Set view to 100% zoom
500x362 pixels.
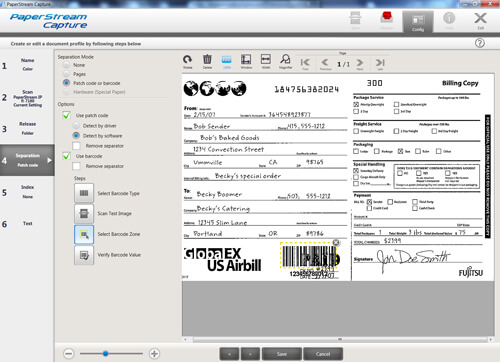pyautogui.click(x=227, y=61)
